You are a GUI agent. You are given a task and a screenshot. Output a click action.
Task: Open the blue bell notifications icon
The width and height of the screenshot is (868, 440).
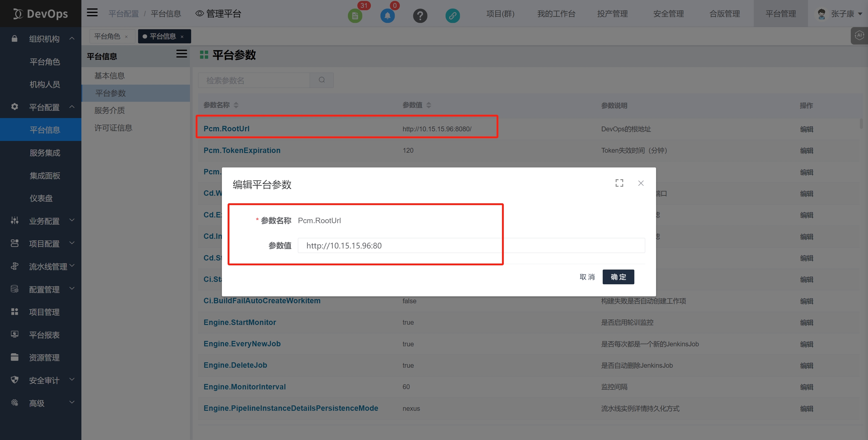point(387,15)
